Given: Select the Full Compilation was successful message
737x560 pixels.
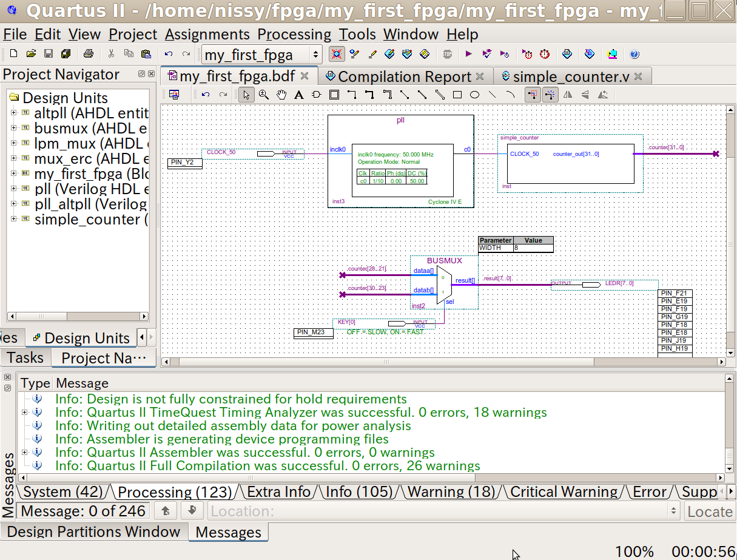Looking at the screenshot, I should click(x=268, y=466).
